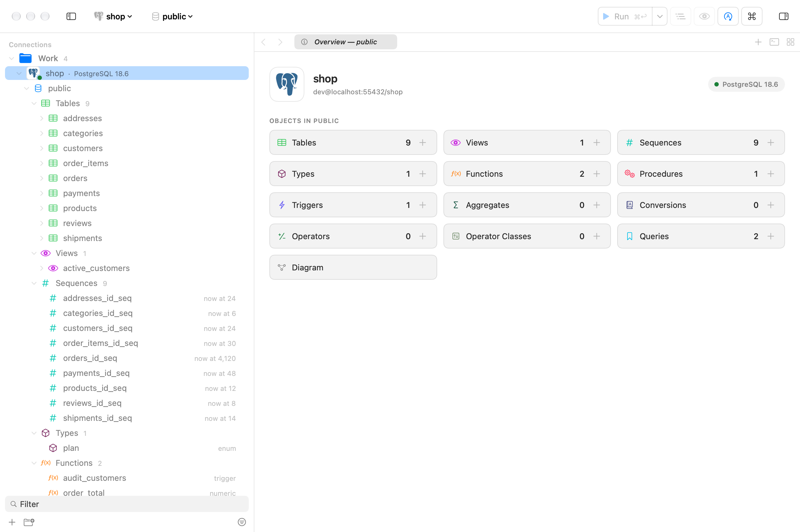This screenshot has height=532, width=800.
Task: Add a new table via Tables plus
Action: [422, 142]
